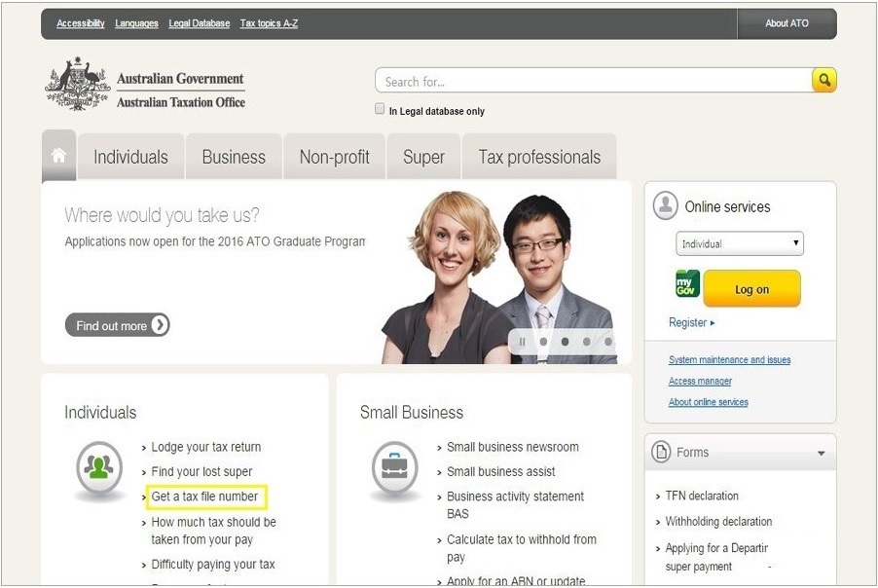Click TFN declaration form link
The height and width of the screenshot is (588, 878).
click(x=702, y=496)
